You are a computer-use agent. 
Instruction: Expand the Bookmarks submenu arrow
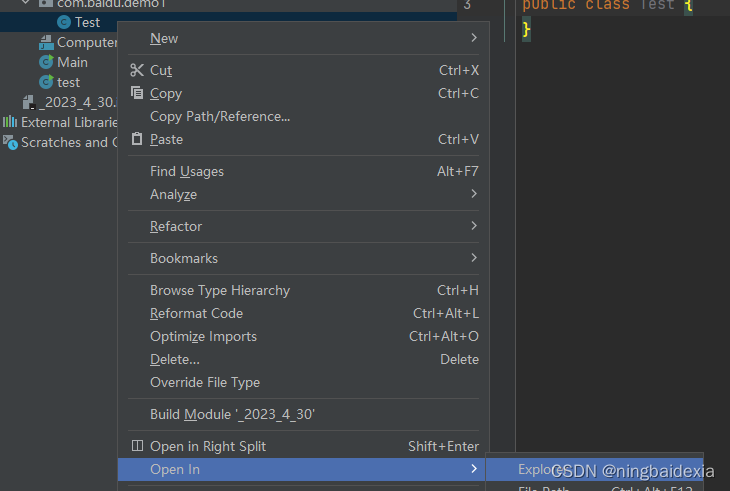click(474, 257)
